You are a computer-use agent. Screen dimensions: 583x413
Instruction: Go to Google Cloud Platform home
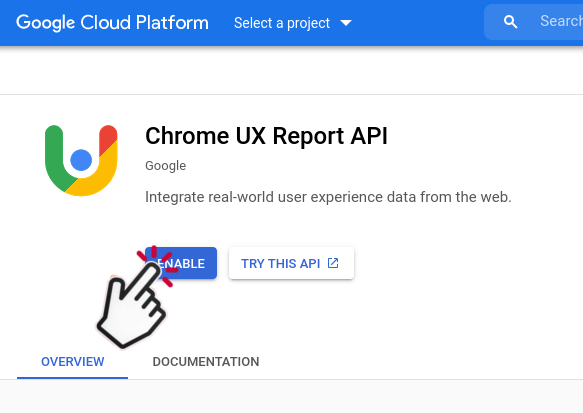[x=112, y=22]
